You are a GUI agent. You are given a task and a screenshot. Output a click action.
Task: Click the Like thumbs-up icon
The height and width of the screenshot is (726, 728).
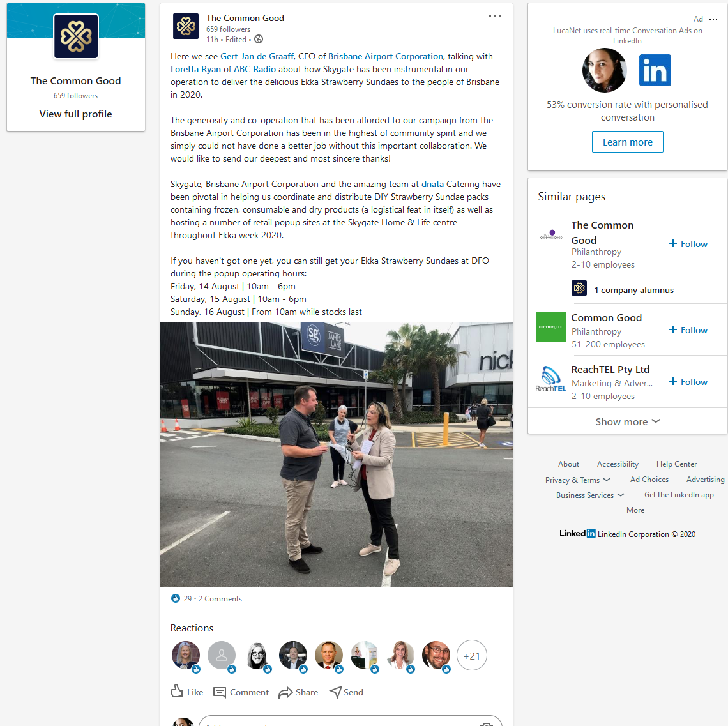pyautogui.click(x=177, y=691)
